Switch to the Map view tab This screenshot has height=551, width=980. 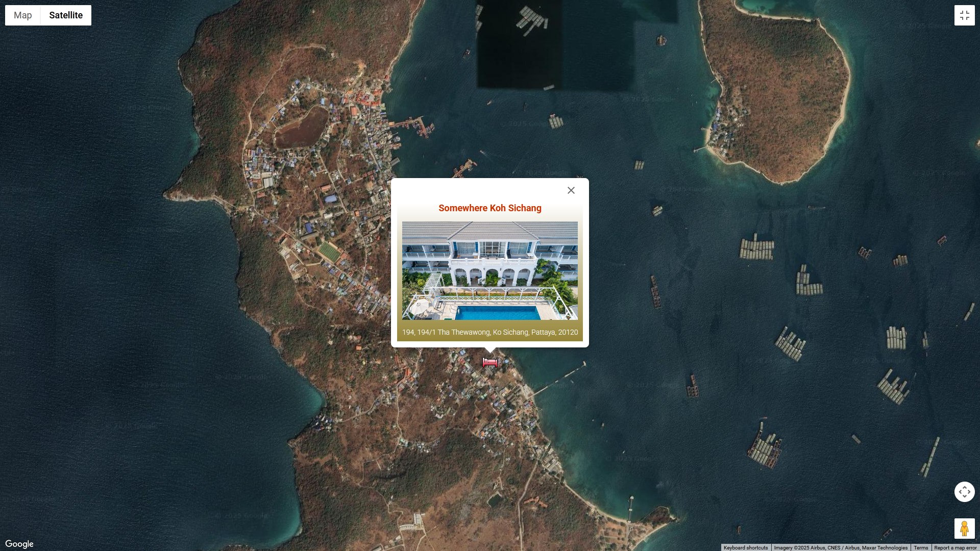(x=23, y=15)
